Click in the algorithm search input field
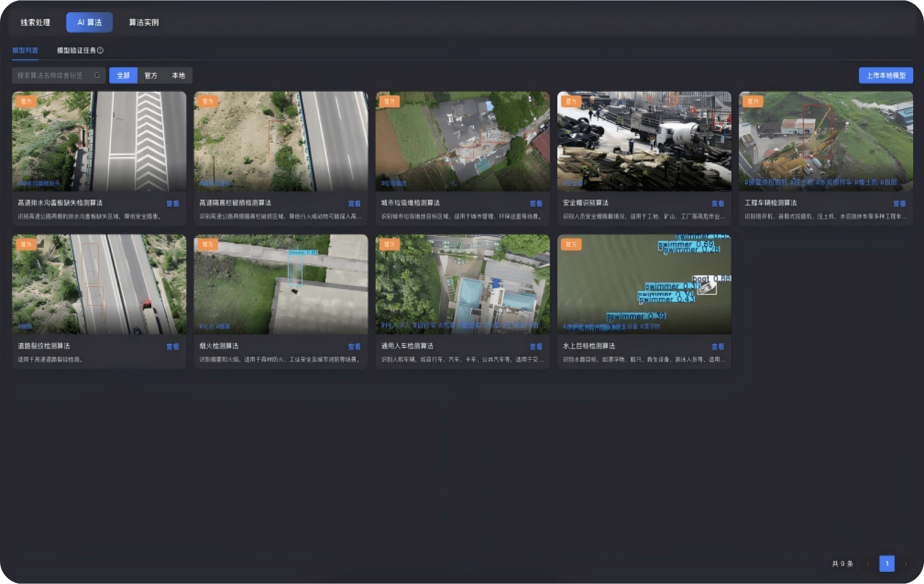924x584 pixels. (x=52, y=76)
